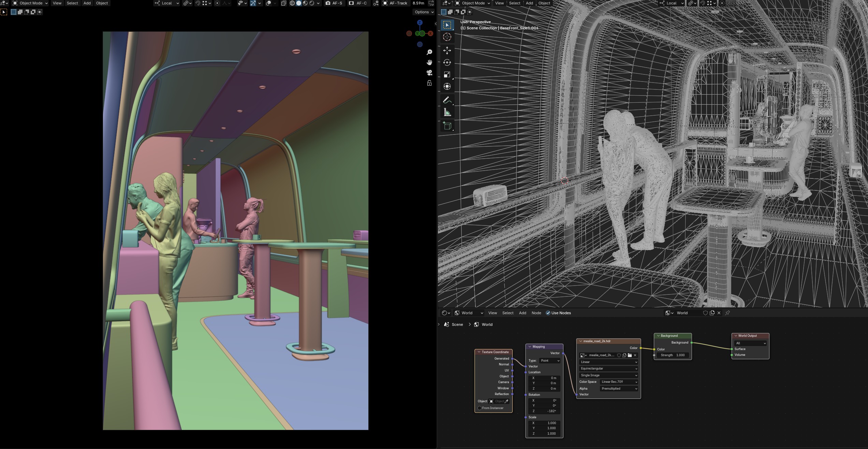The width and height of the screenshot is (868, 449).
Task: Click the new-image duplicate icon in mealie_road node
Action: pos(624,355)
